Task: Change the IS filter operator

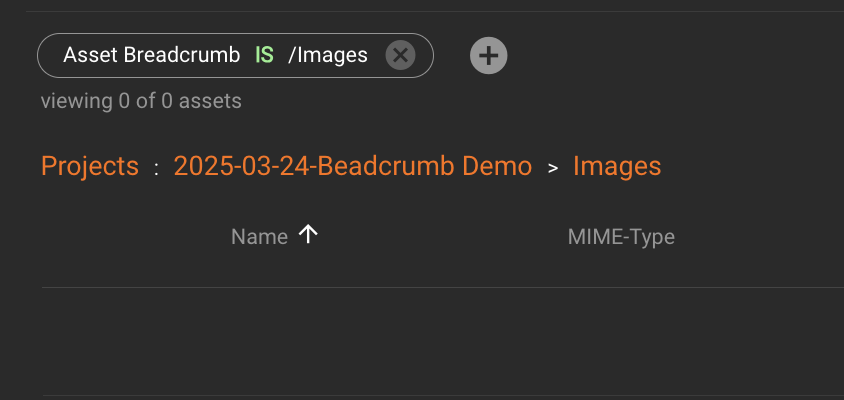Action: click(264, 55)
